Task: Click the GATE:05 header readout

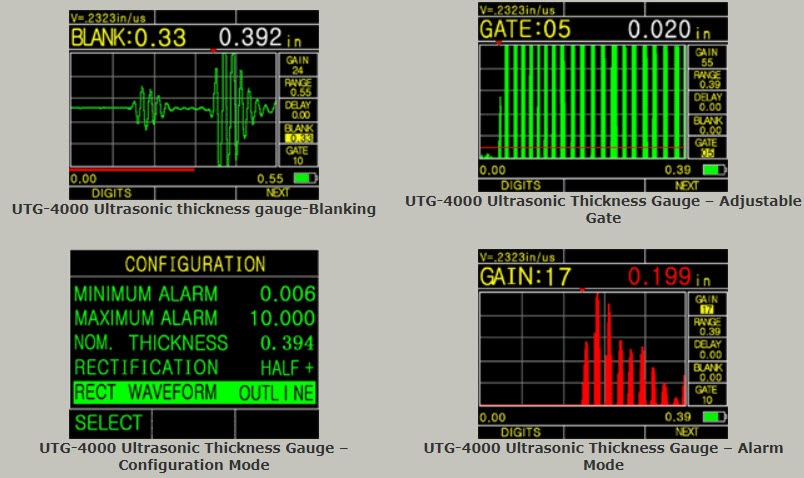Action: (x=525, y=29)
